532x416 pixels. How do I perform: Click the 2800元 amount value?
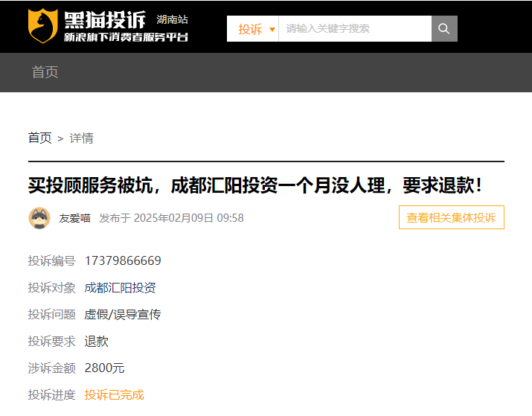tap(104, 368)
